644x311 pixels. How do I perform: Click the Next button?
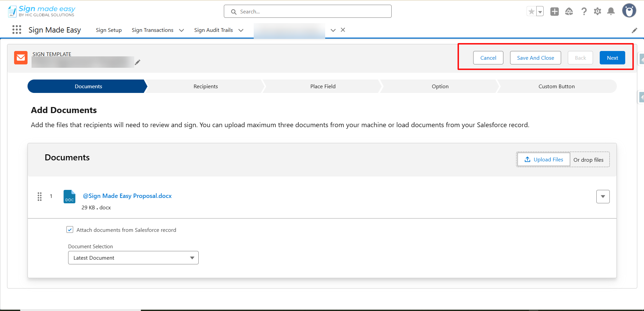pyautogui.click(x=612, y=58)
